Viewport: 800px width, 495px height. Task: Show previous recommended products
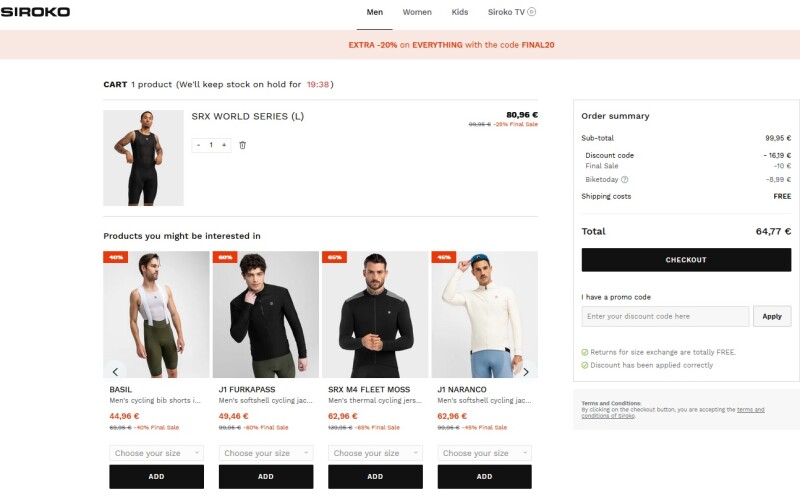tap(115, 371)
